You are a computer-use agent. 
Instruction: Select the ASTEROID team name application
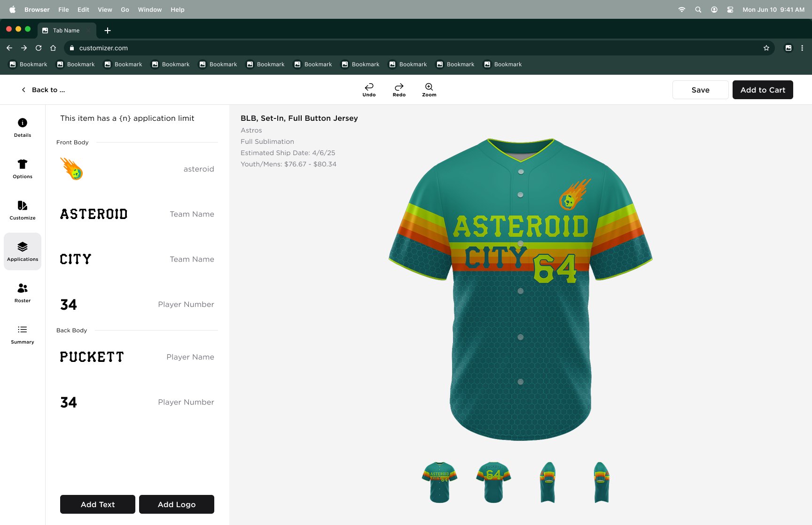click(x=137, y=214)
